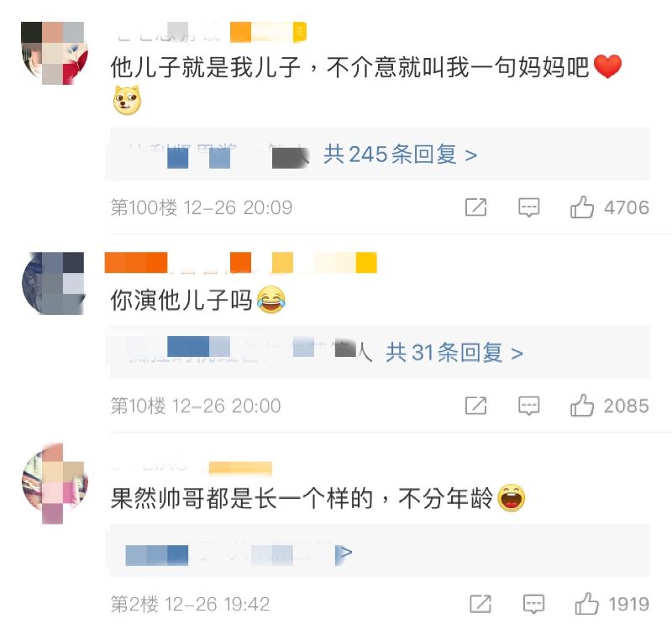Open the second commenter's avatar
The image size is (672, 629).
53,283
